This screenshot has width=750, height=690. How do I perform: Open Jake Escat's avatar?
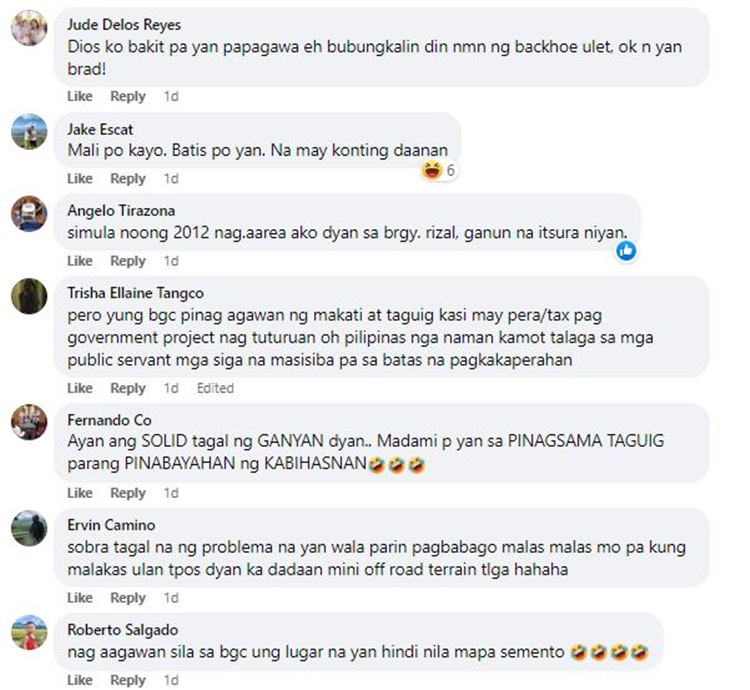[29, 131]
